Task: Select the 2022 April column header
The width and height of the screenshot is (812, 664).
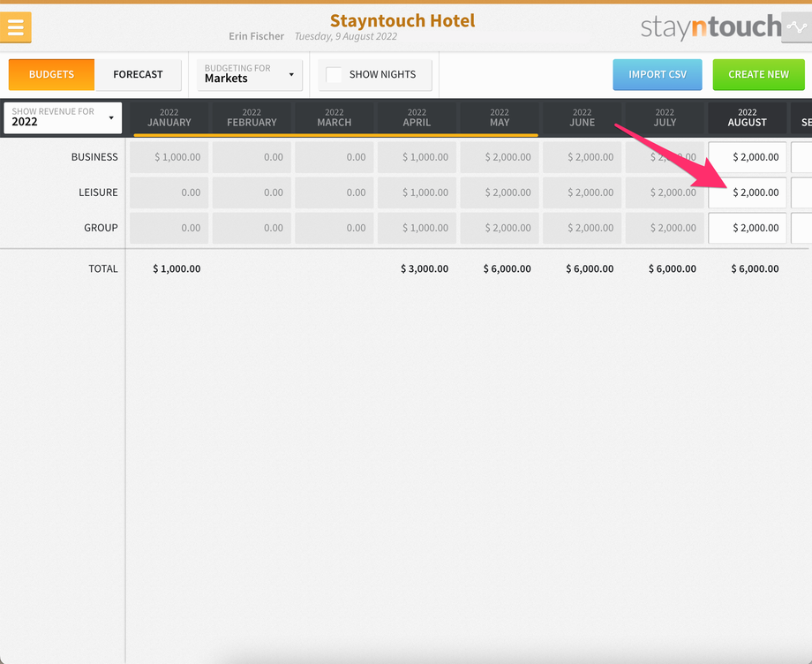Action: [417, 117]
